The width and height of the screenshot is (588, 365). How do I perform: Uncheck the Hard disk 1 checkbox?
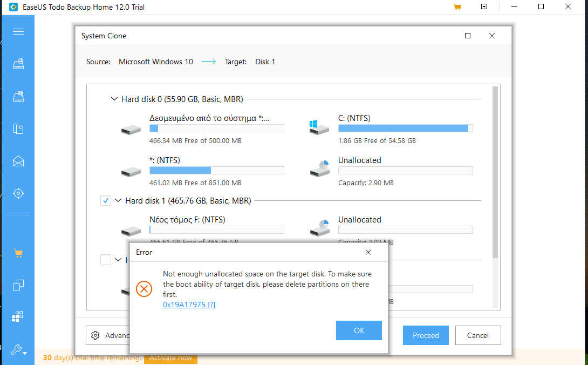click(106, 200)
